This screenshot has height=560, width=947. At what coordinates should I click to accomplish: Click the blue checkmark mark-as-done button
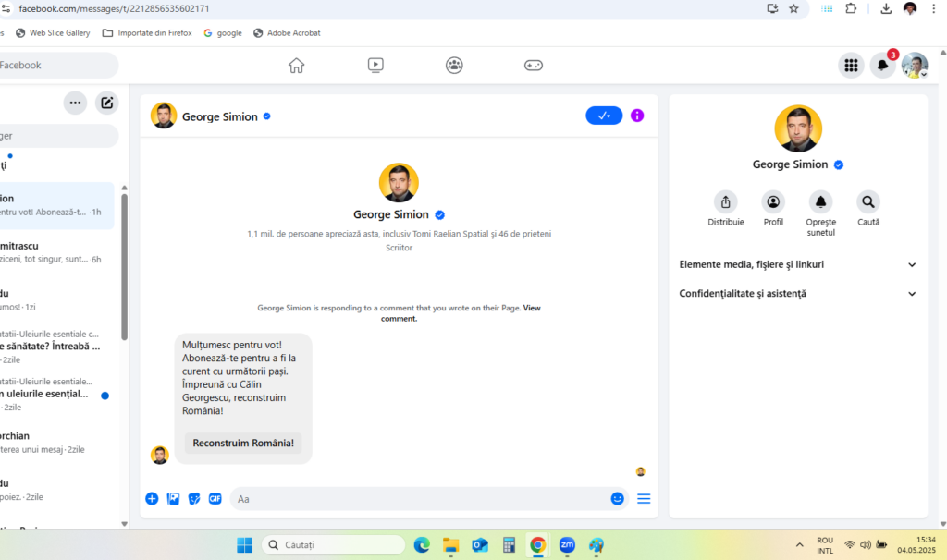coord(604,116)
